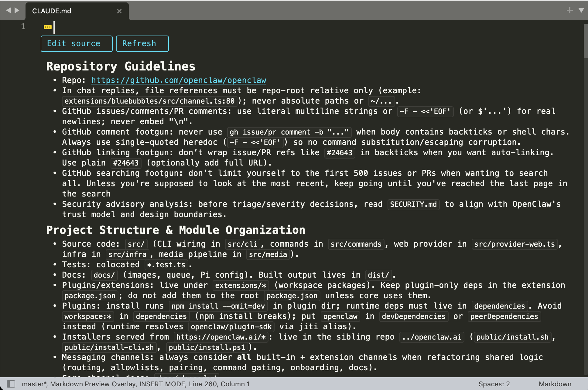The height and width of the screenshot is (390, 588).
Task: Click line number 1 in the gutter
Action: point(23,27)
